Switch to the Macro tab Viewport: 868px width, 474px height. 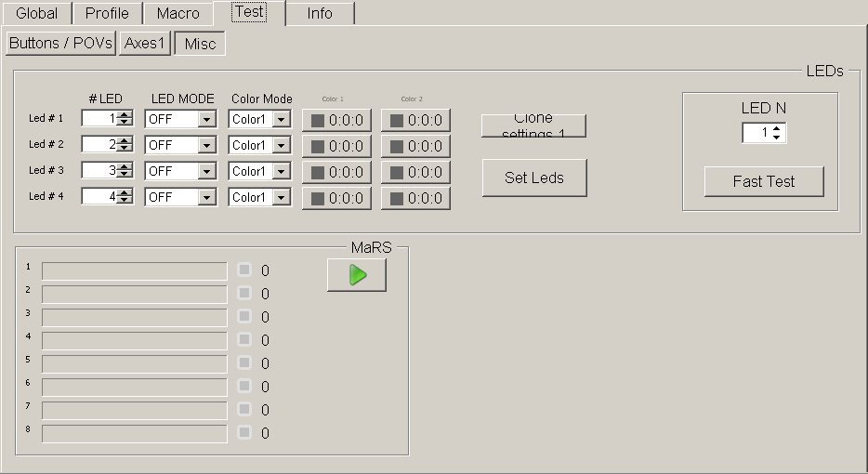178,14
